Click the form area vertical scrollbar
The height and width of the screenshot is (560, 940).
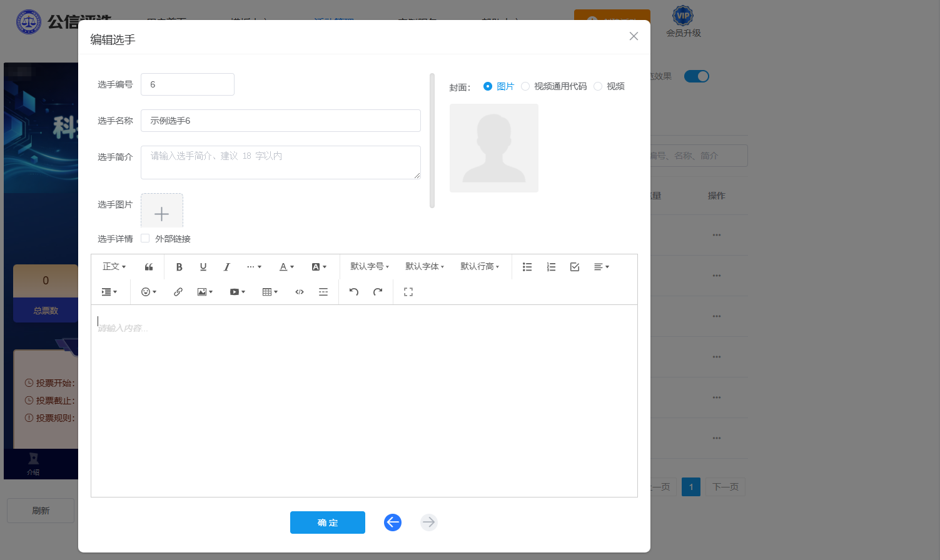pyautogui.click(x=432, y=141)
